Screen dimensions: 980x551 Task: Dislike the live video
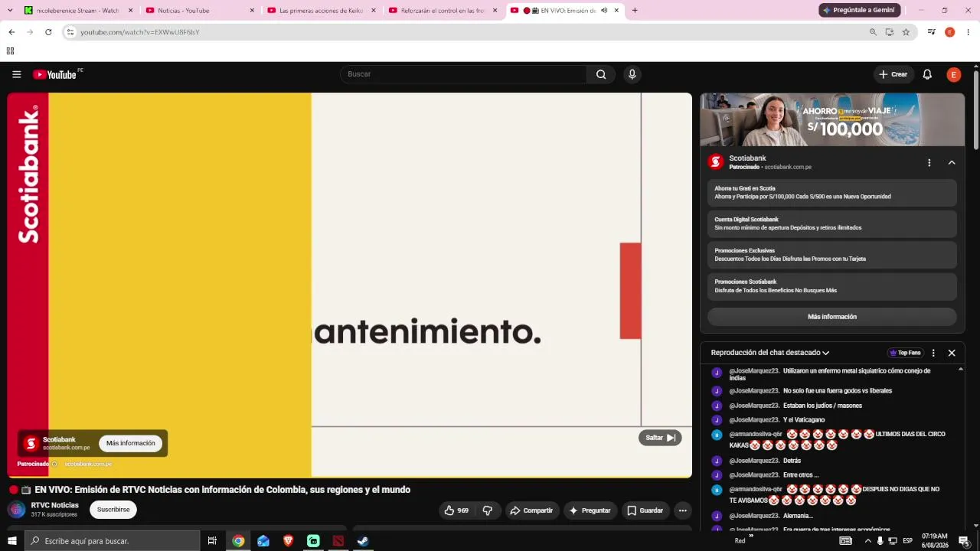click(488, 510)
